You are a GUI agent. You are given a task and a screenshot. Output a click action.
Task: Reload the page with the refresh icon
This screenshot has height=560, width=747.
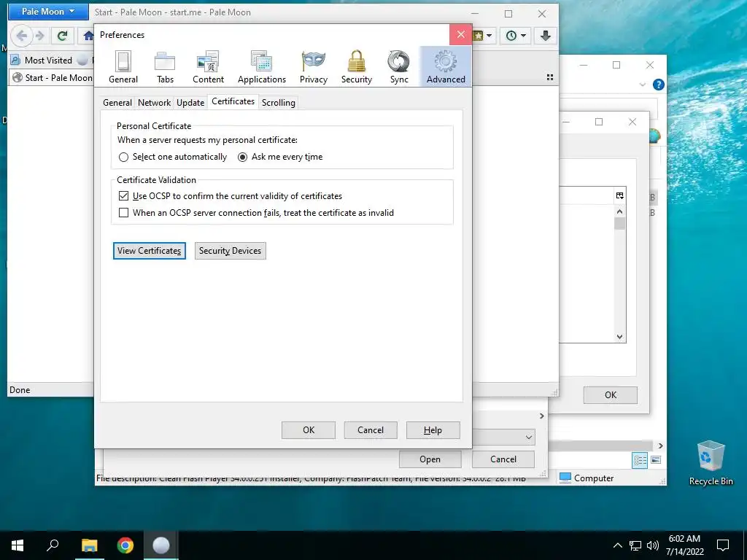pos(63,35)
